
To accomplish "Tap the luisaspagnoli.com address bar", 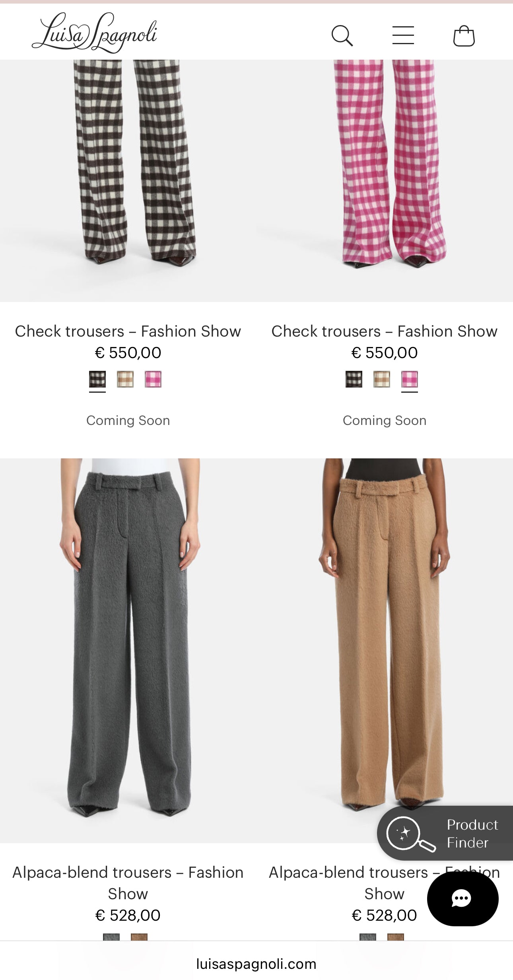I will 256,964.
